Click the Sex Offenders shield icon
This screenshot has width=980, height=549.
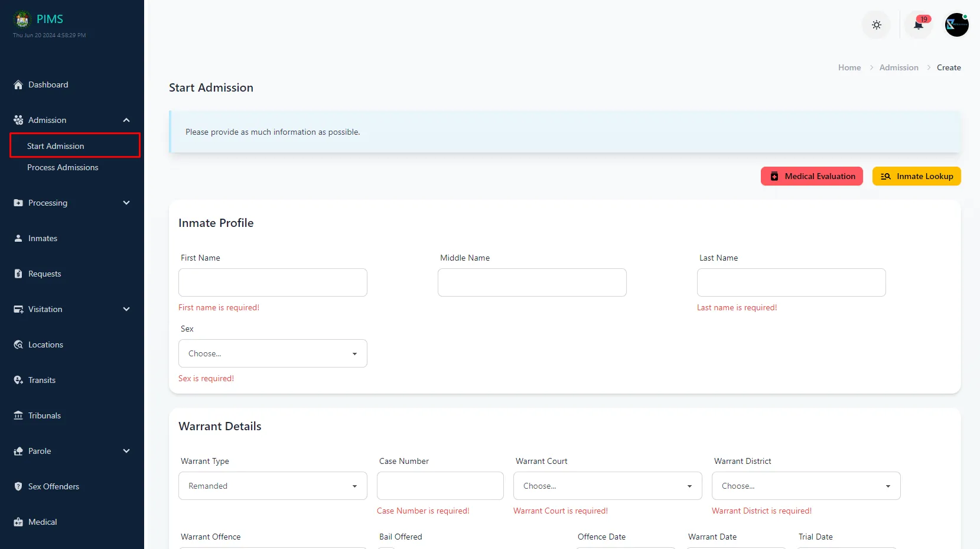[18, 486]
